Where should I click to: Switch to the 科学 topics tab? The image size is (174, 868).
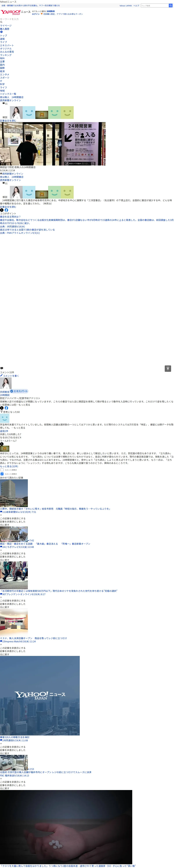[2, 84]
